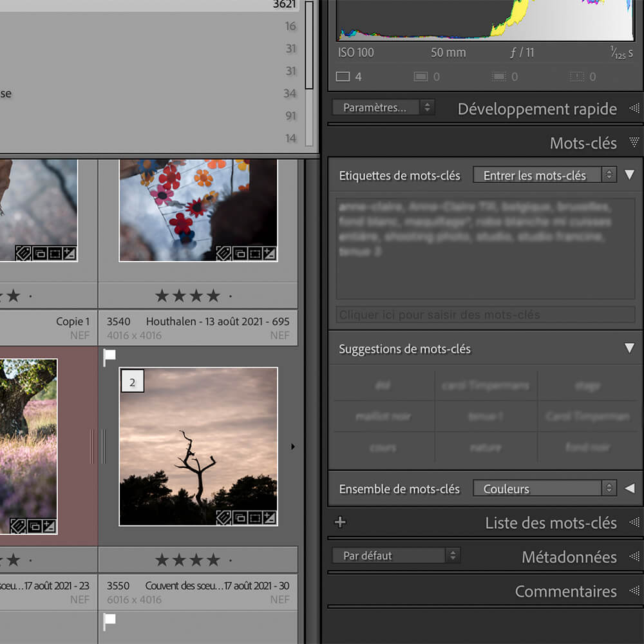Click the plus icon beside Liste des mots-clés
644x644 pixels.
pyautogui.click(x=340, y=522)
